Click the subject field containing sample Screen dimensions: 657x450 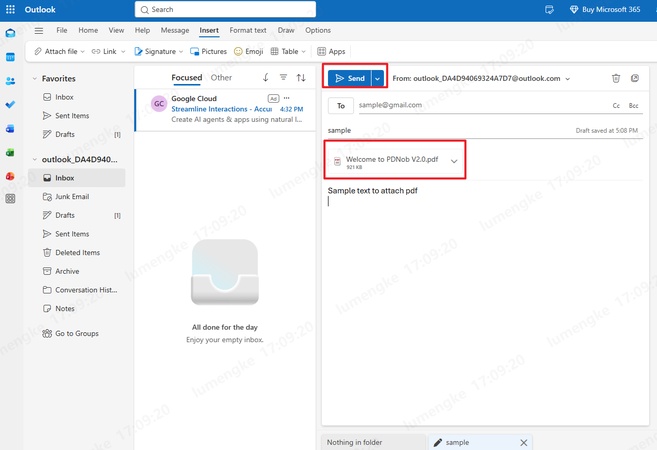483,130
